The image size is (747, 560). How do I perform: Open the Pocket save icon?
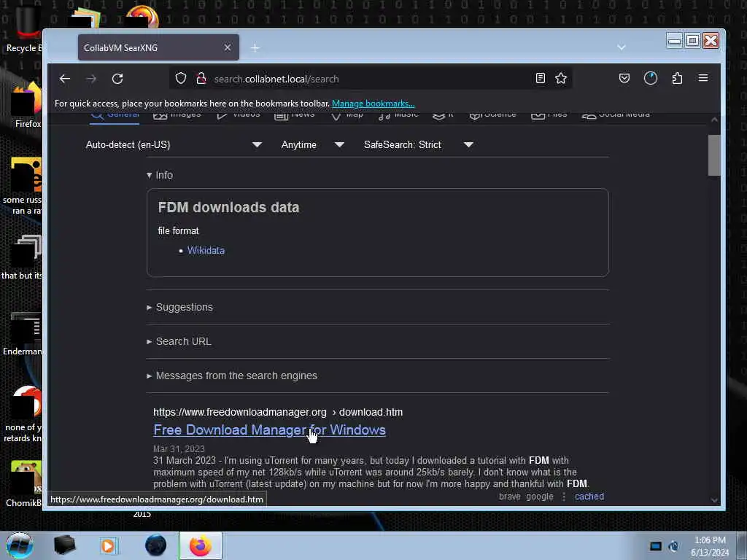point(624,78)
